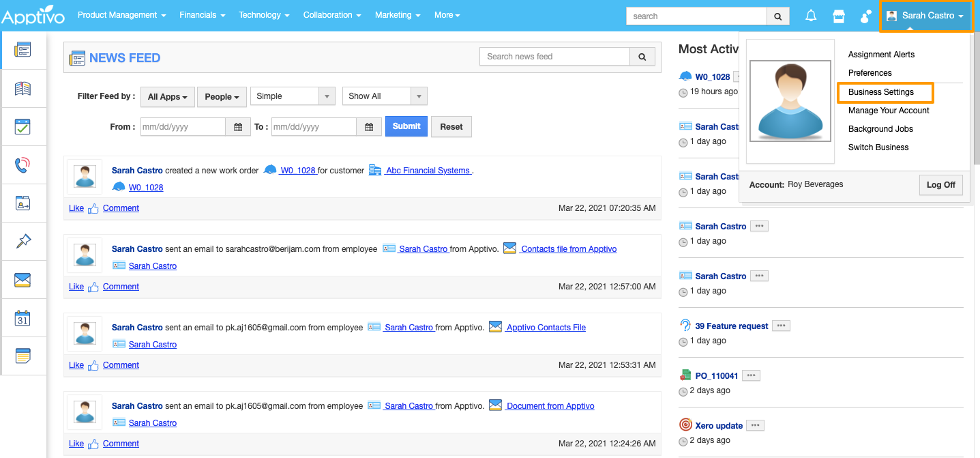Screen dimensions: 980x458
Task: Click the magnifier icon beside top search
Action: 777,16
